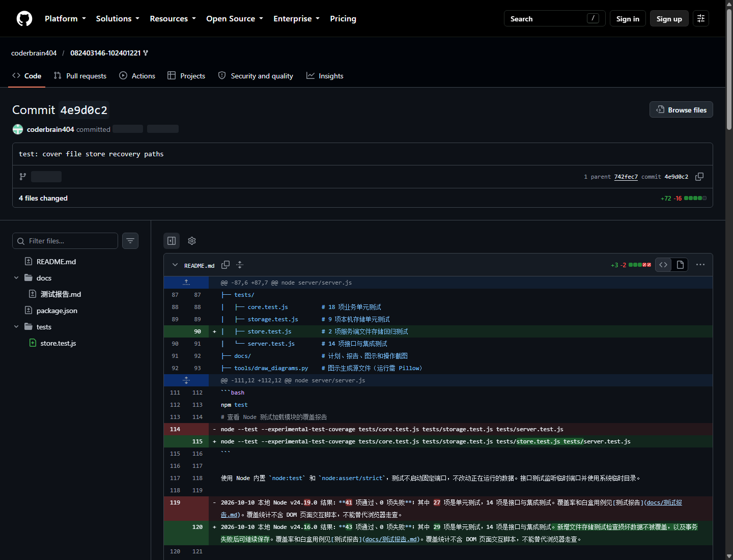The image size is (733, 560).
Task: Open the file filter options button
Action: pyautogui.click(x=130, y=241)
